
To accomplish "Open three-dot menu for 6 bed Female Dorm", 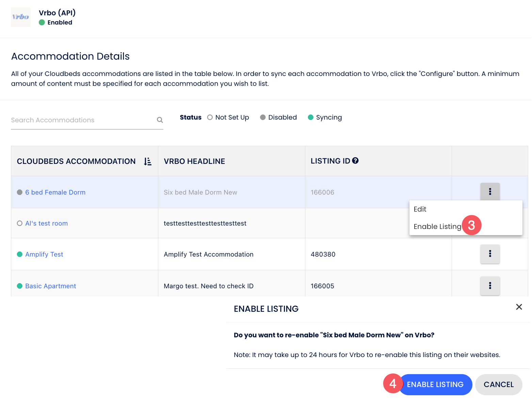I will coord(490,191).
